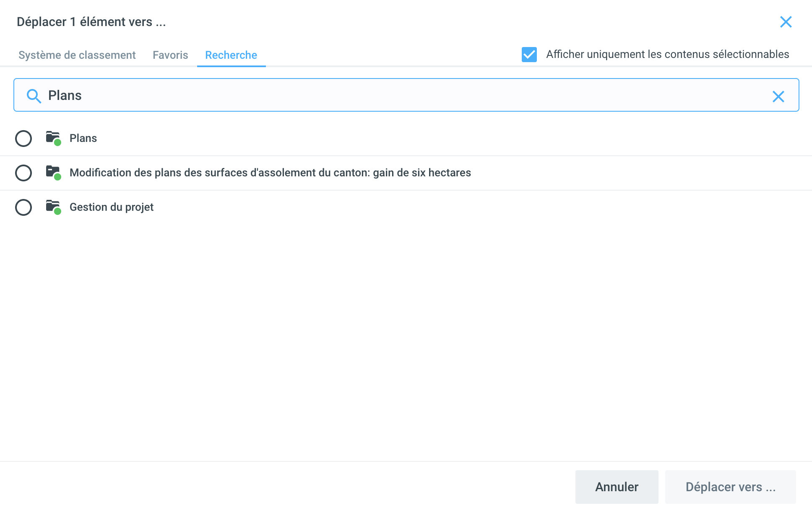Focus the Plans search input field
Viewport: 812px width, 508px height.
403,95
